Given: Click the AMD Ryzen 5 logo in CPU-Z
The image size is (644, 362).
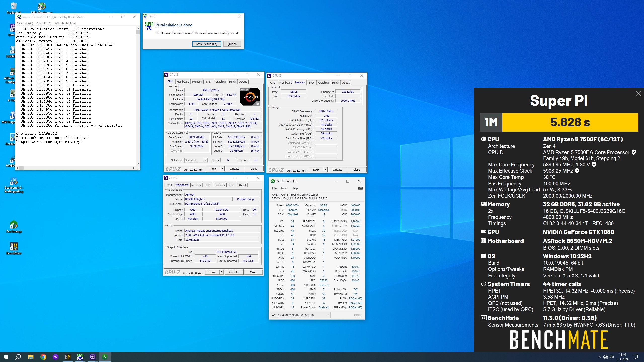Looking at the screenshot, I should tap(250, 97).
